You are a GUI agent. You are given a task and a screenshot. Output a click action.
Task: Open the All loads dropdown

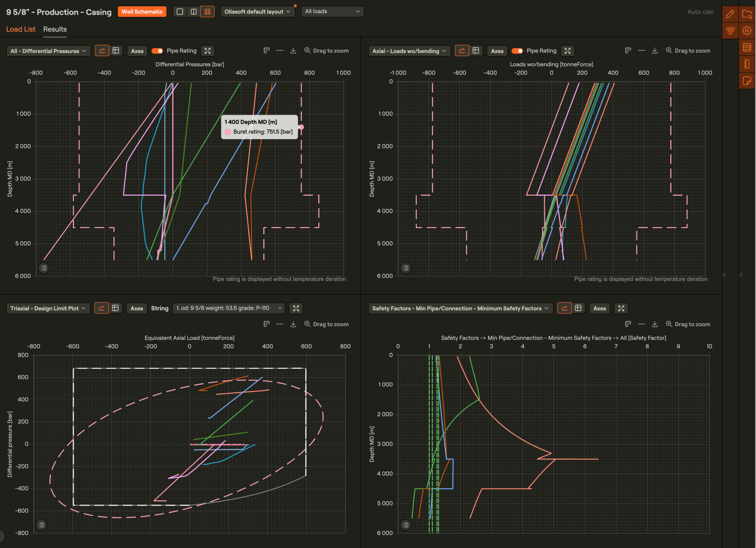[x=332, y=12]
